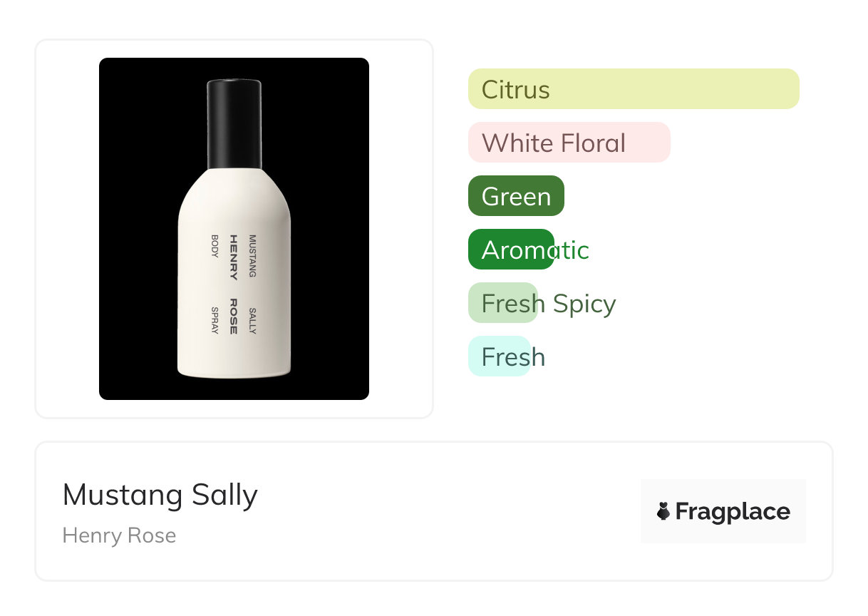The image size is (868, 616).
Task: Click the word SPRAY on the bottle
Action: pyautogui.click(x=214, y=321)
